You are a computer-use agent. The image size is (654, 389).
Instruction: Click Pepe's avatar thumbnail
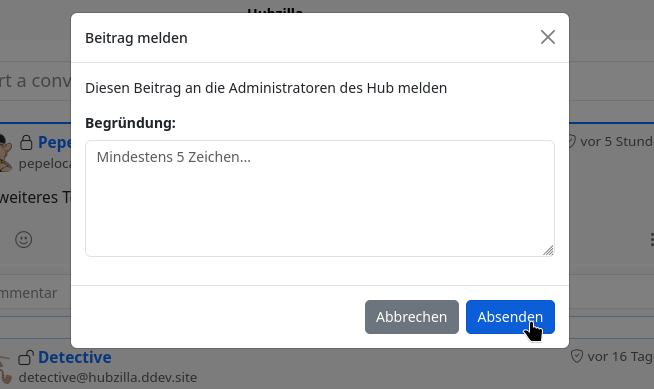5,153
